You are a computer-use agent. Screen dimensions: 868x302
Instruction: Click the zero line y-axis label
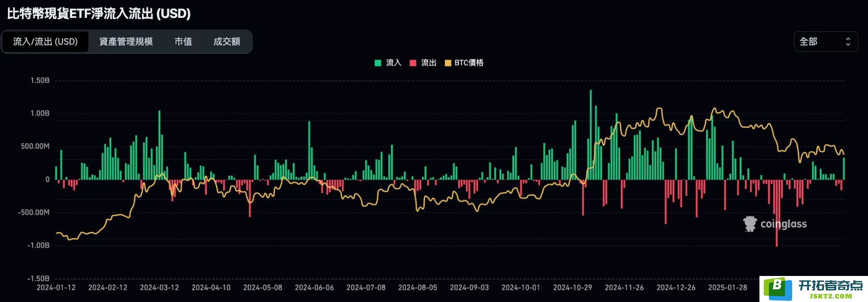click(x=47, y=179)
